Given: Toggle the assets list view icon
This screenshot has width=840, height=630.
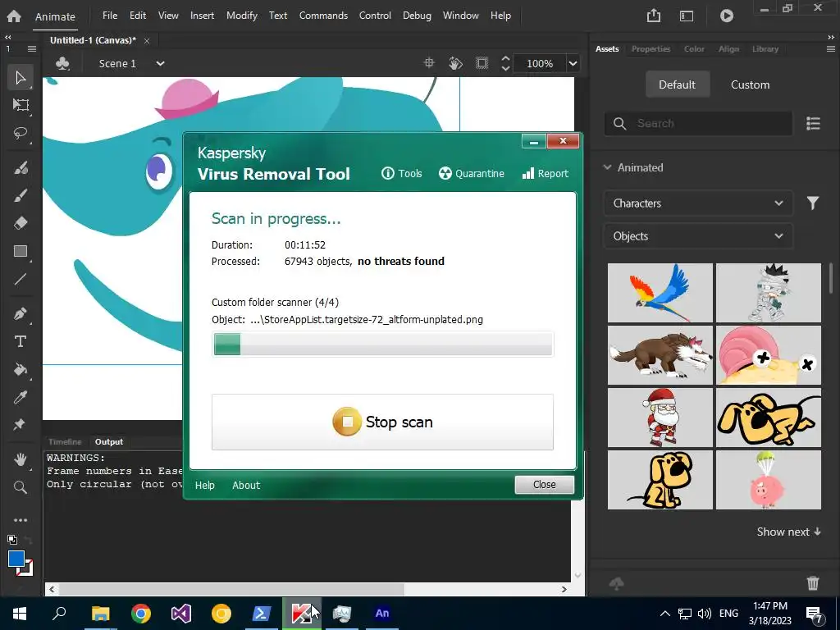Looking at the screenshot, I should [x=813, y=123].
